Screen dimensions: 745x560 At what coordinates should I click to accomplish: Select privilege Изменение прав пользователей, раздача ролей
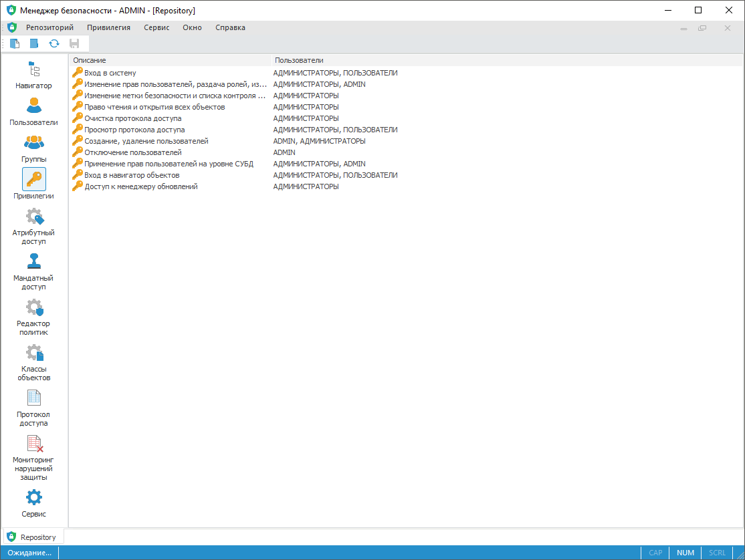[x=175, y=84]
